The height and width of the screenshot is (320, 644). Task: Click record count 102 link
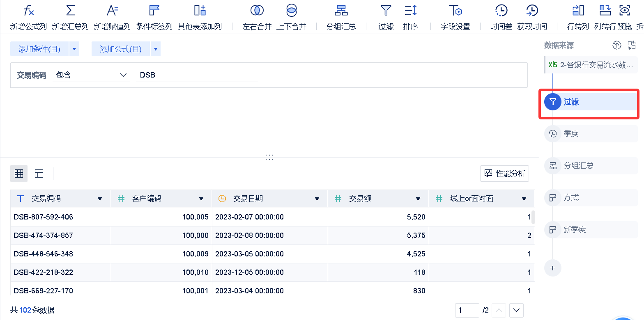25,310
